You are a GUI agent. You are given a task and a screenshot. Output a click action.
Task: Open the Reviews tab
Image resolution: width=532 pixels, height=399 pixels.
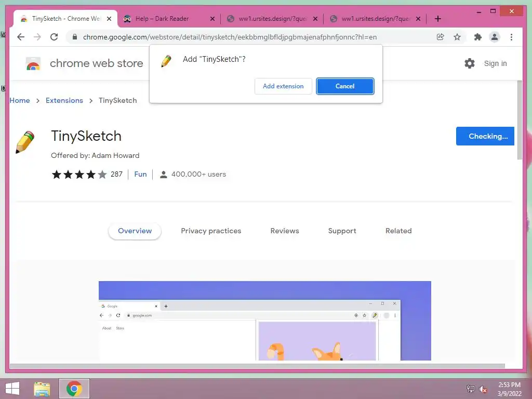pos(285,231)
